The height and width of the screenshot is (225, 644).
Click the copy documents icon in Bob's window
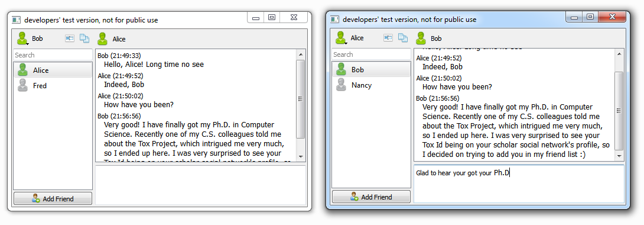point(84,38)
